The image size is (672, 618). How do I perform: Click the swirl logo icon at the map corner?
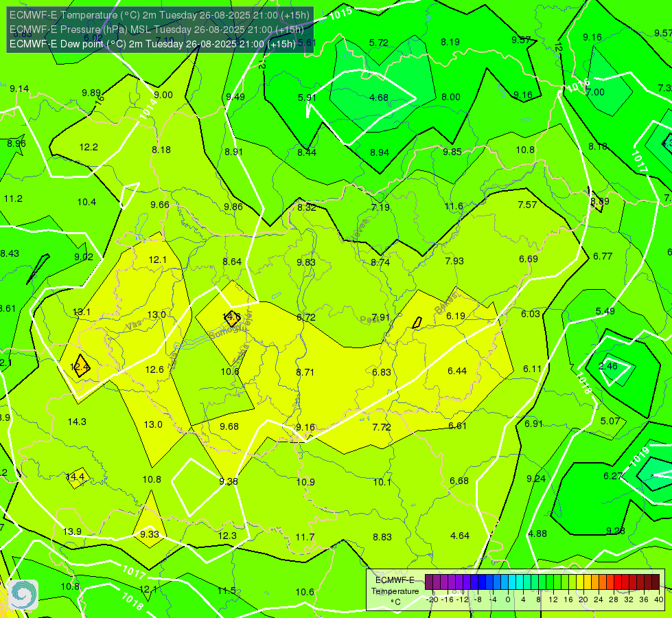coord(23,595)
